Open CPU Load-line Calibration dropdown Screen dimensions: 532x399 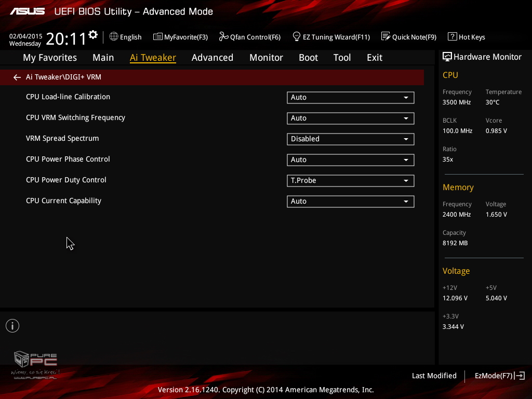pos(351,97)
